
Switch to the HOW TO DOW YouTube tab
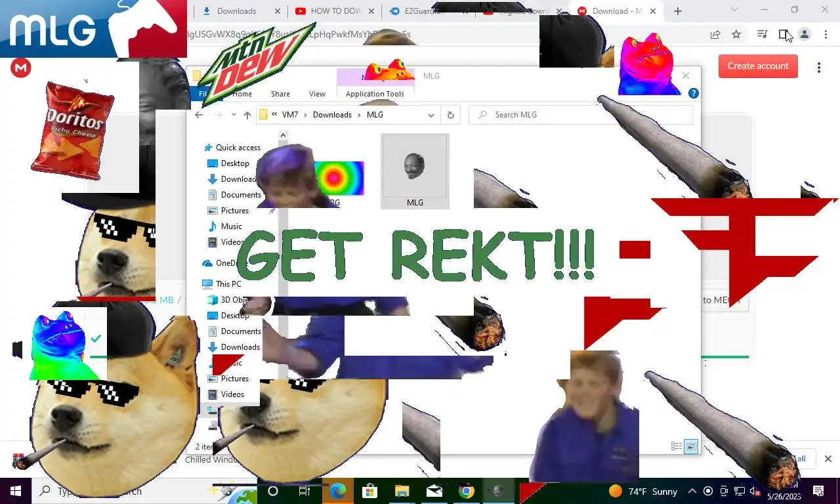[335, 11]
